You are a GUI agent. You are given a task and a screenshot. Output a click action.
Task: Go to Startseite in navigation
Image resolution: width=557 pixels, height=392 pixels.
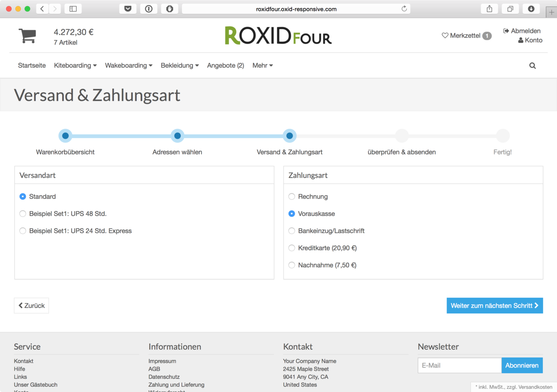(32, 65)
